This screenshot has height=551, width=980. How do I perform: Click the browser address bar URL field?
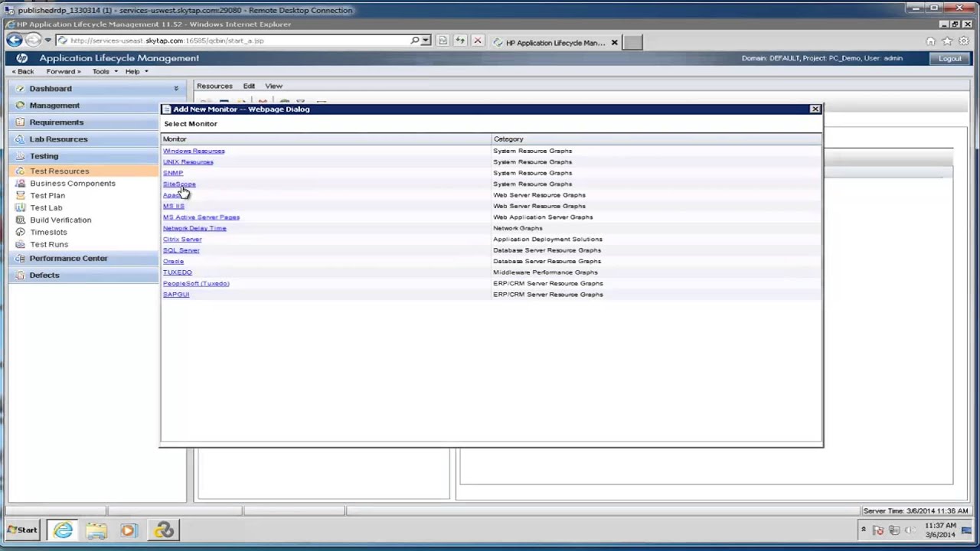[234, 41]
